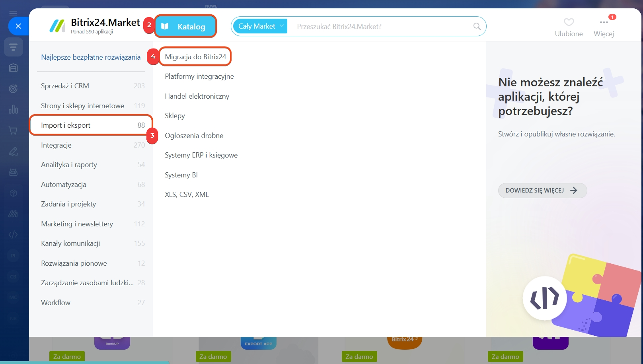Click the PI sidebar circle icon
The width and height of the screenshot is (643, 364).
tap(13, 256)
